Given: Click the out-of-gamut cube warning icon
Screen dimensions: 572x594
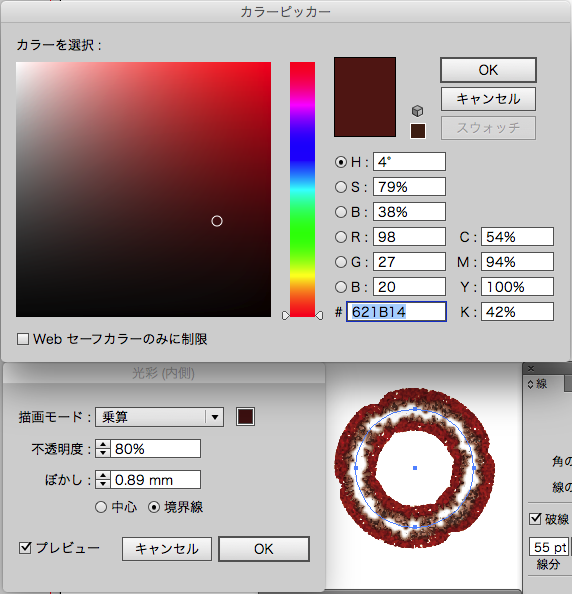Looking at the screenshot, I should click(x=417, y=111).
